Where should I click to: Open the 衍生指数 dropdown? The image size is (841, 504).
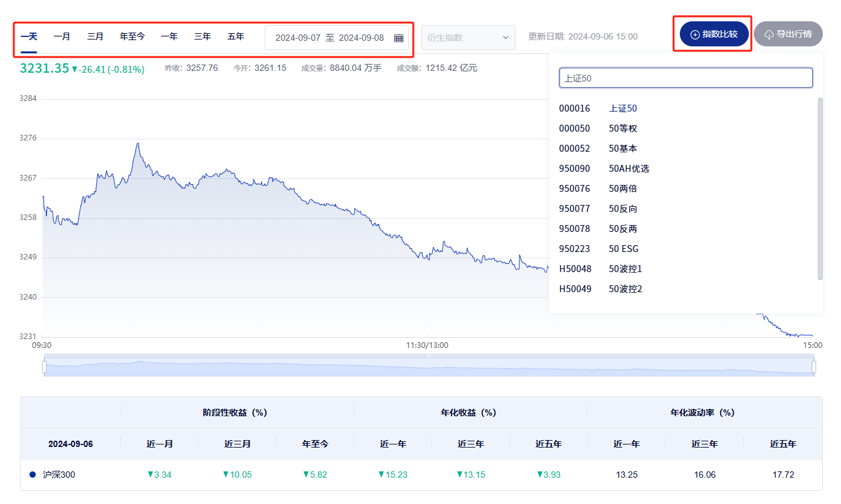coord(468,38)
